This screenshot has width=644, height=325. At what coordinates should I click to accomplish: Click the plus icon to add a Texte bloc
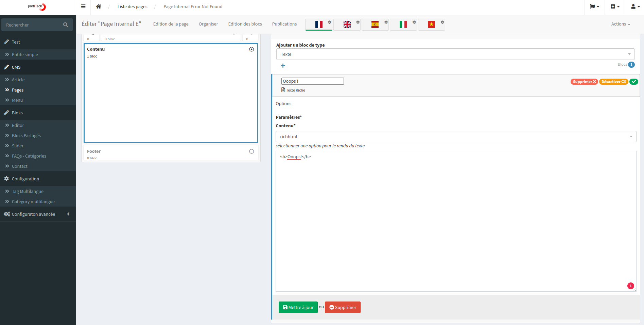coord(283,65)
